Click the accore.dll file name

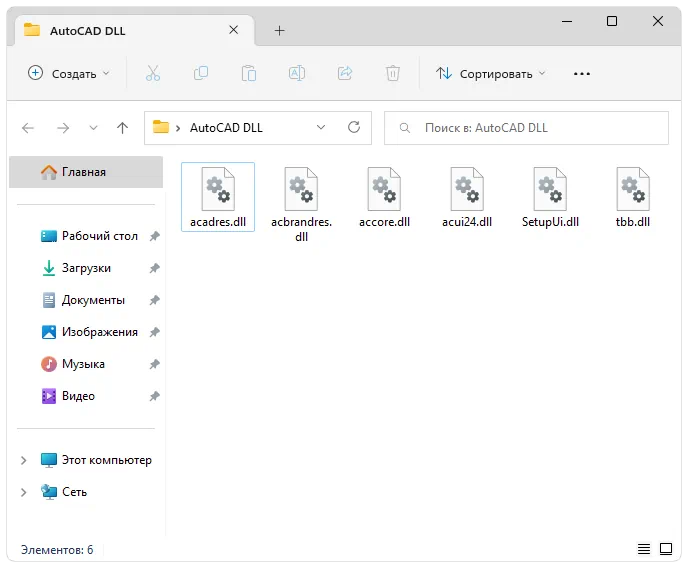384,222
